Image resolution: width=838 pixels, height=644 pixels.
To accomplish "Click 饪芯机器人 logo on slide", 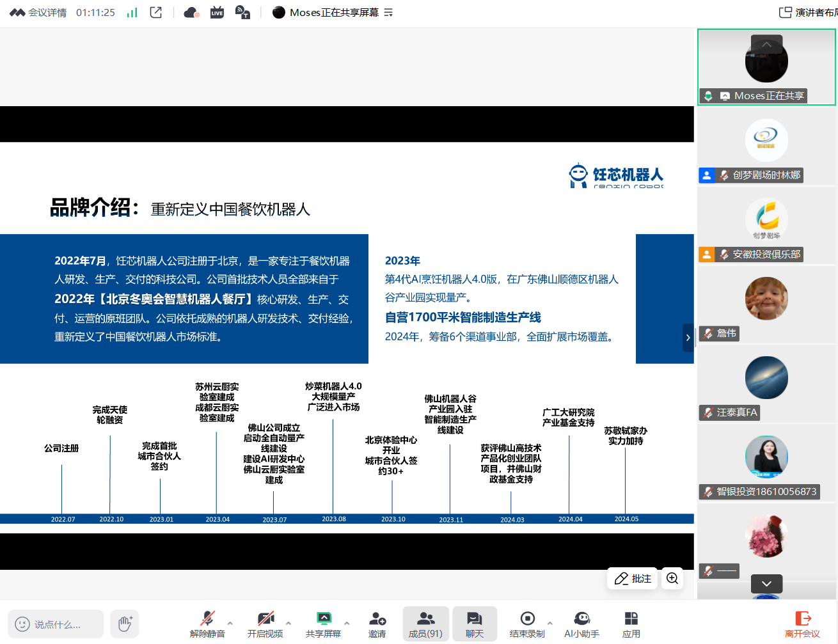I will pos(616,175).
